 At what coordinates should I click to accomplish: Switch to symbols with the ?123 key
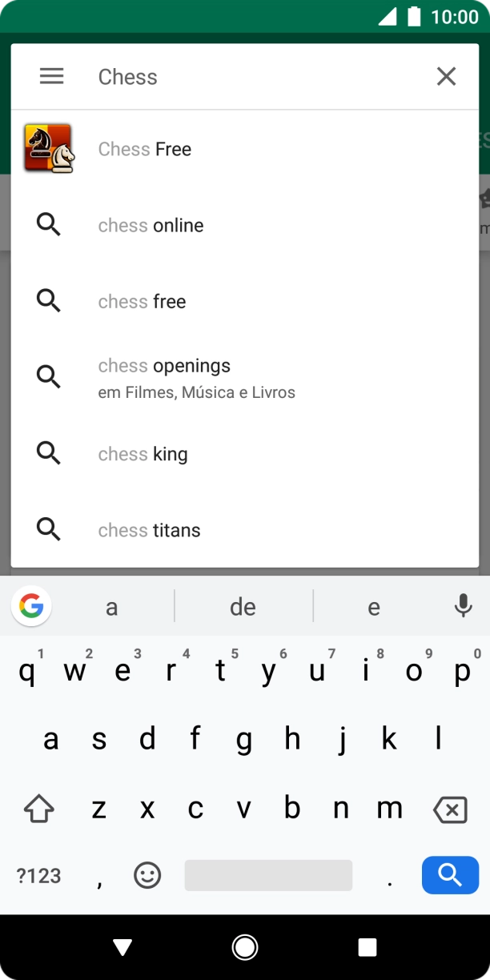click(36, 875)
